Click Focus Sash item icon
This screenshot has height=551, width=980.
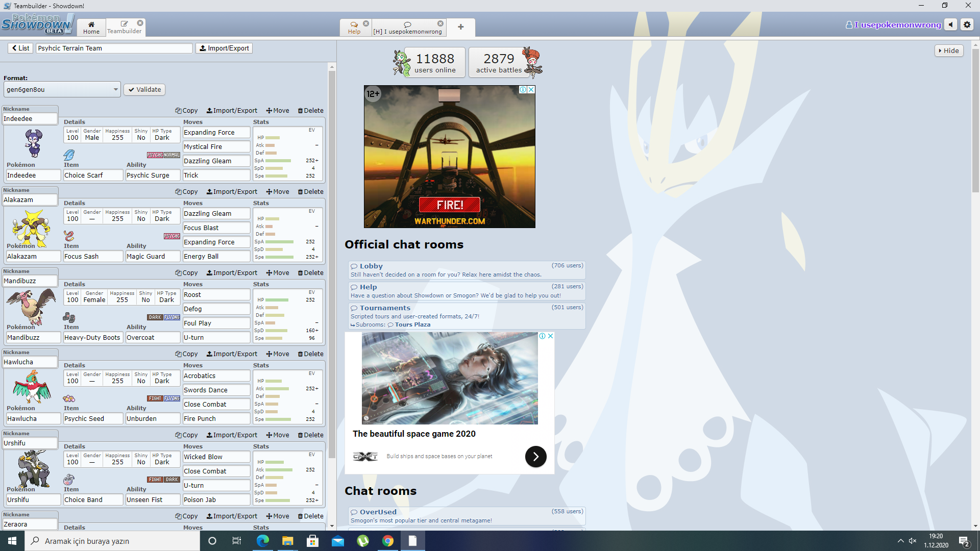[69, 236]
